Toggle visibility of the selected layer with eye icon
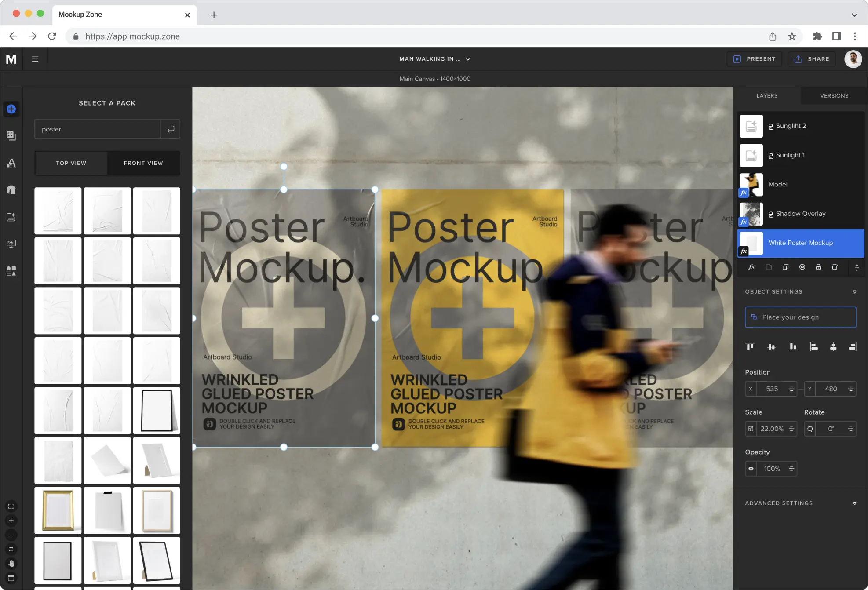 coord(751,468)
